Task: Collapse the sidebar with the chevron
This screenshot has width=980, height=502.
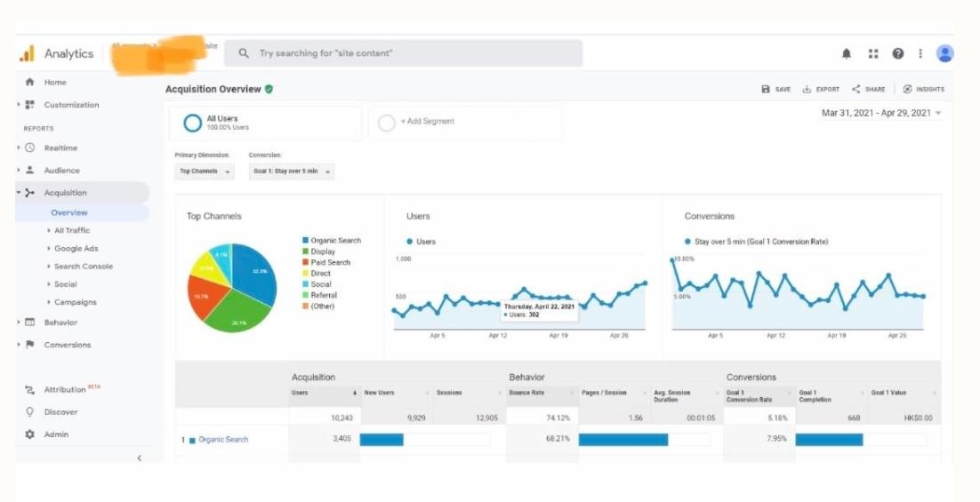Action: pos(139,458)
